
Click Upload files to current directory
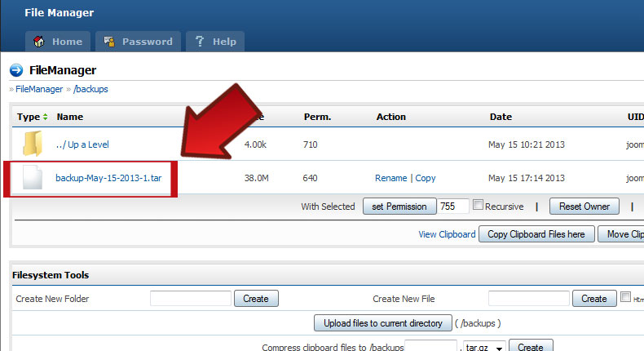click(x=382, y=323)
